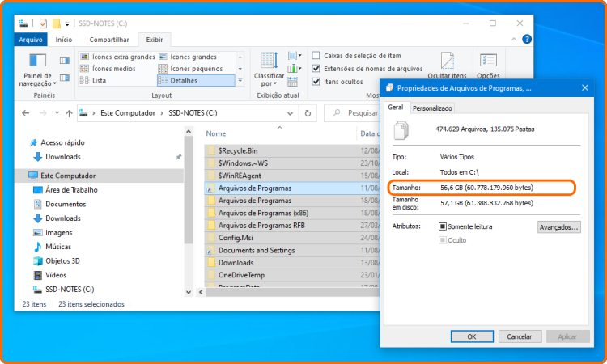Image resolution: width=607 pixels, height=364 pixels.
Task: Open address bar history dropdown
Action: coord(290,113)
